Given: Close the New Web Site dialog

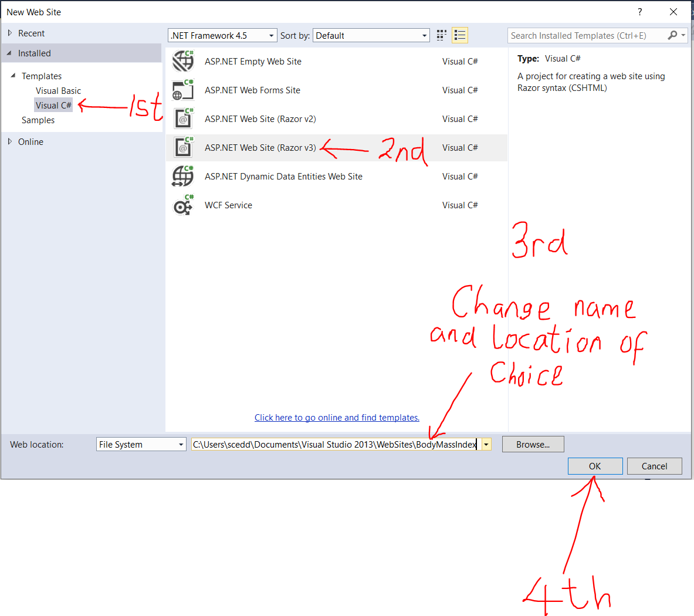Looking at the screenshot, I should point(673,12).
